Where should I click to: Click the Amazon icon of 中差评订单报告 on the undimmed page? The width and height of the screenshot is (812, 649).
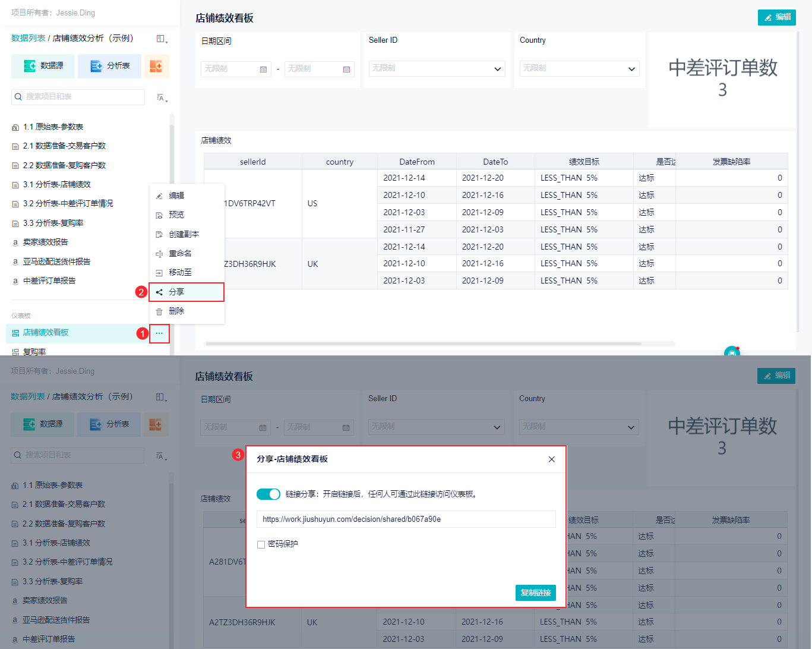tap(15, 281)
